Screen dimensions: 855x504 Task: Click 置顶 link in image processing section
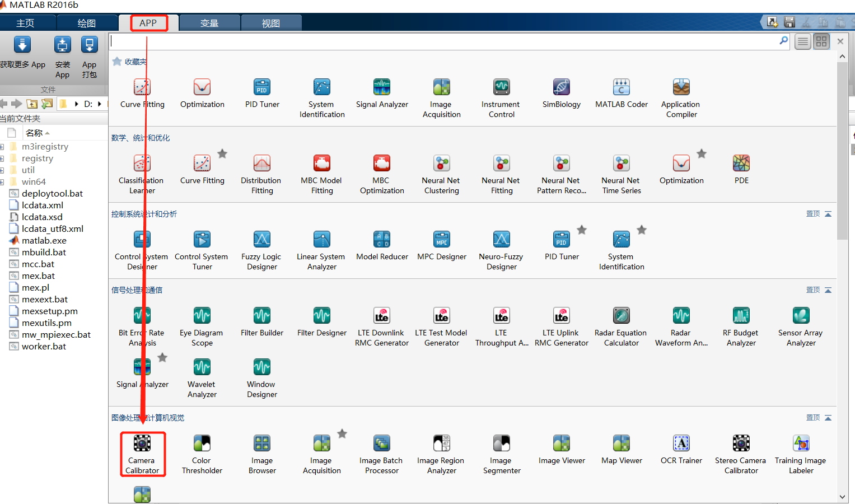[813, 418]
